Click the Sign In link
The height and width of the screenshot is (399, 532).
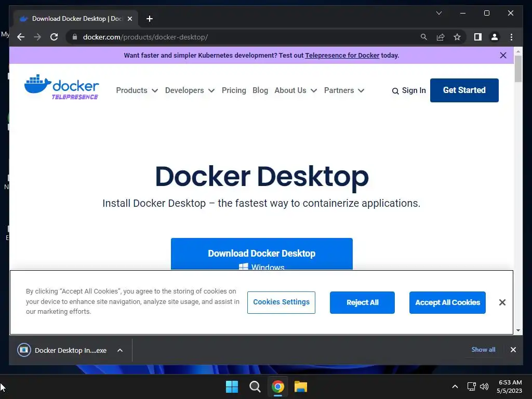(414, 90)
